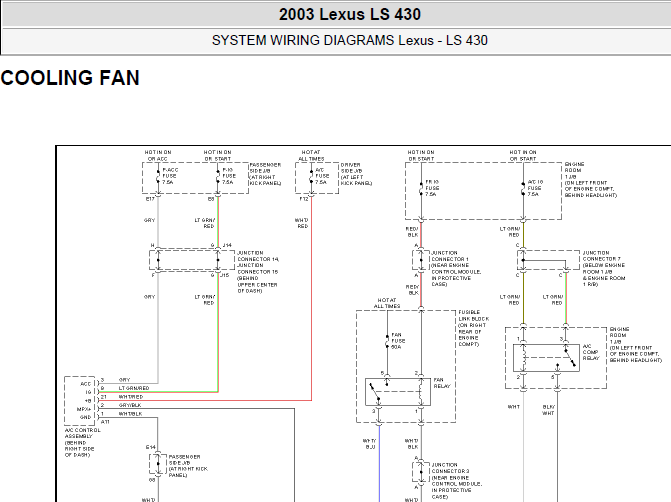This screenshot has width=671, height=502.
Task: Click the "DRIVER SIDE J/B" label
Action: pyautogui.click(x=356, y=174)
